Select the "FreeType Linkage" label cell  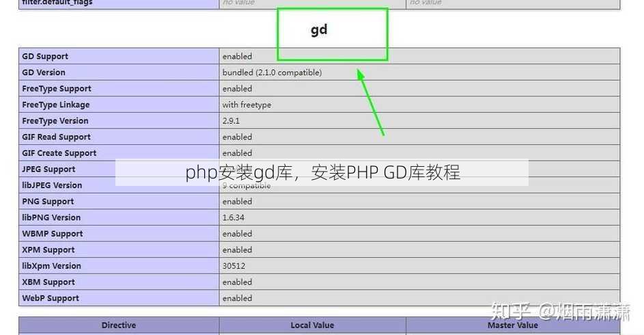point(119,105)
